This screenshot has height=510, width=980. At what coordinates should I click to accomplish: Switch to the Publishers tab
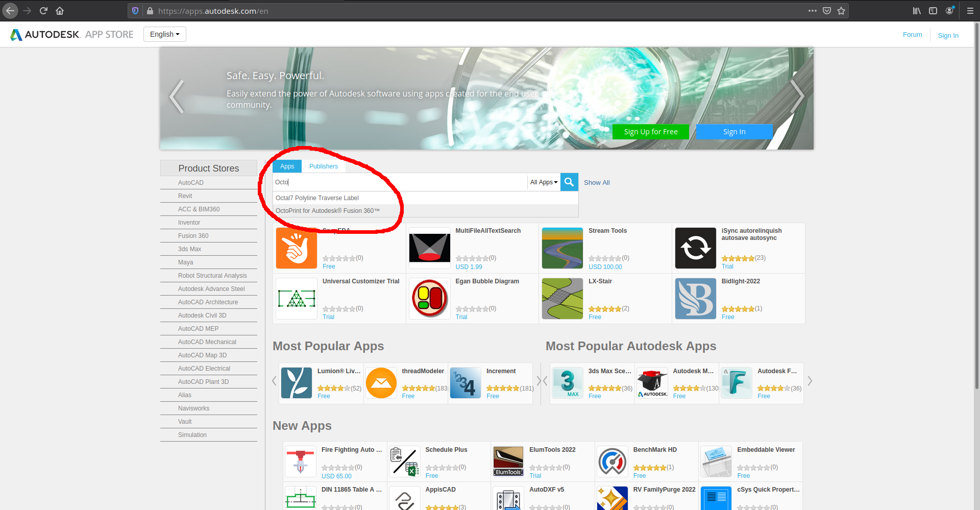[324, 166]
